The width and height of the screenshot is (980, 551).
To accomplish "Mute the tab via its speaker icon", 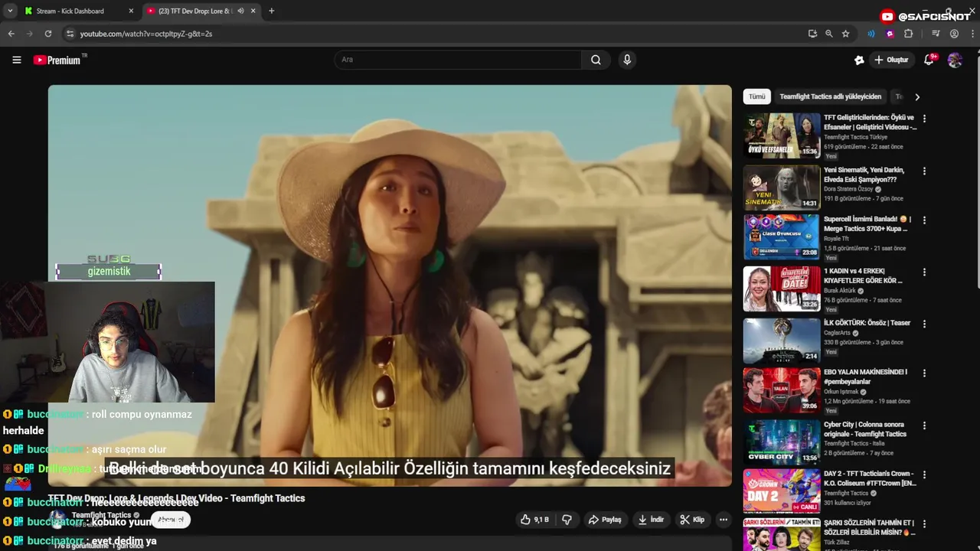I will [240, 11].
